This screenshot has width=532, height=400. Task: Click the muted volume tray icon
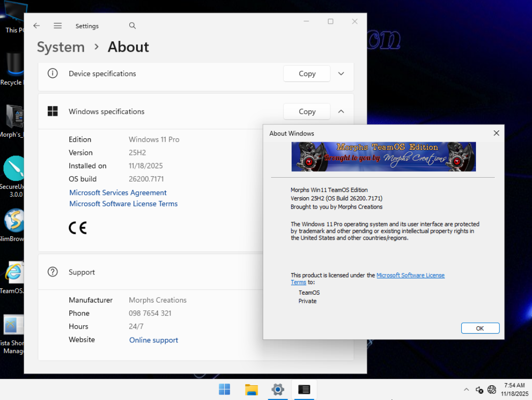(479, 390)
